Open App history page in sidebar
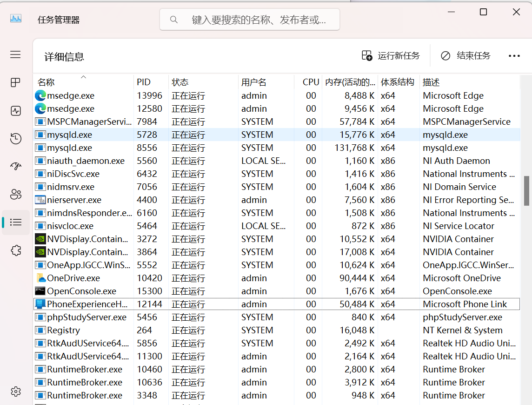The width and height of the screenshot is (532, 405). (x=15, y=139)
